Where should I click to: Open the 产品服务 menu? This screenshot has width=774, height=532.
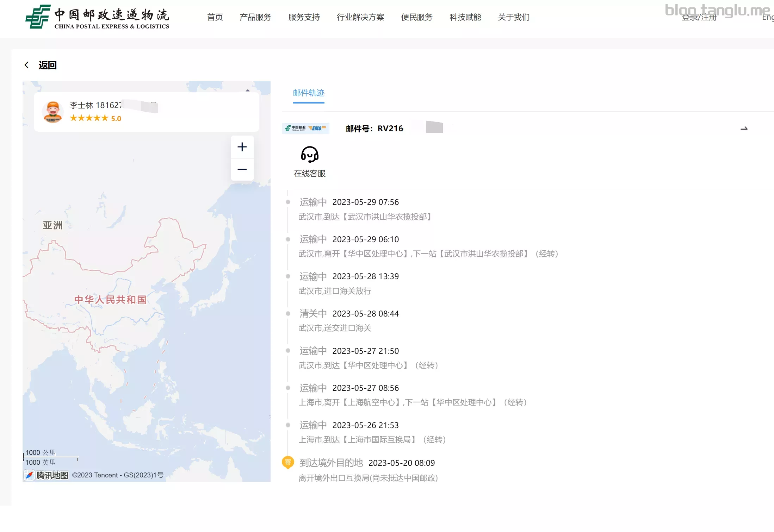coord(255,17)
